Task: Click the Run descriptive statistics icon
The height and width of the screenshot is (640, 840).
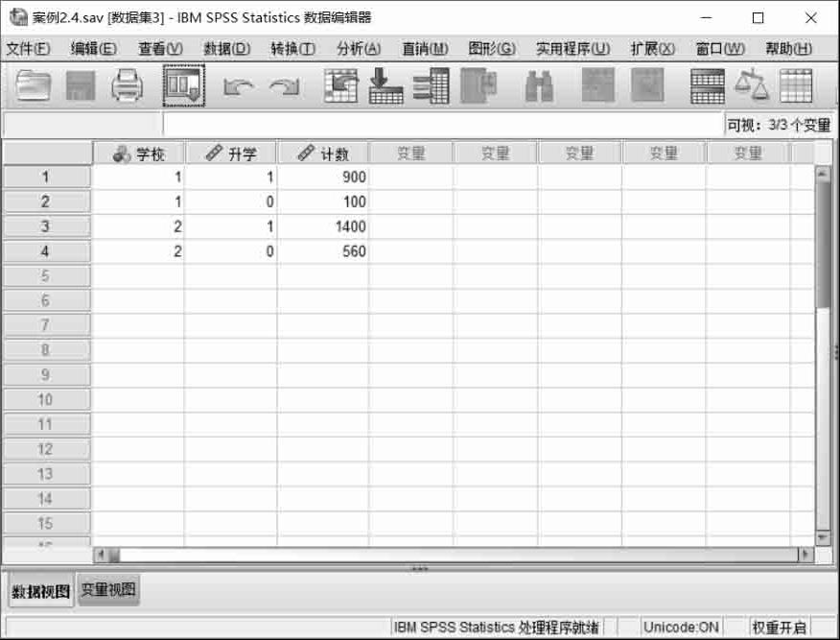Action: [x=478, y=85]
